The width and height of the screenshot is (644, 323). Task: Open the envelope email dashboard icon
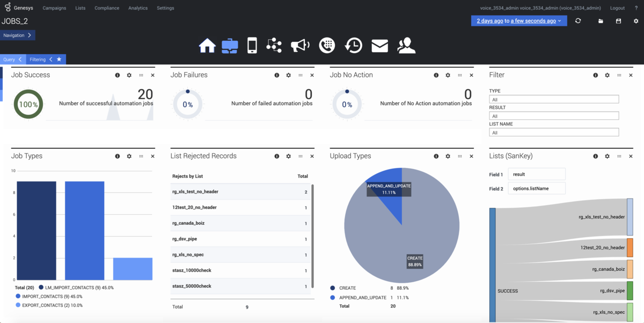tap(379, 46)
